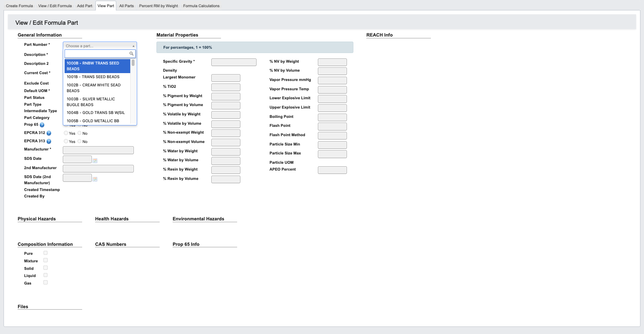
Task: Choose 1004B - GOLD TRANS SB W/SIL
Action: pyautogui.click(x=97, y=113)
